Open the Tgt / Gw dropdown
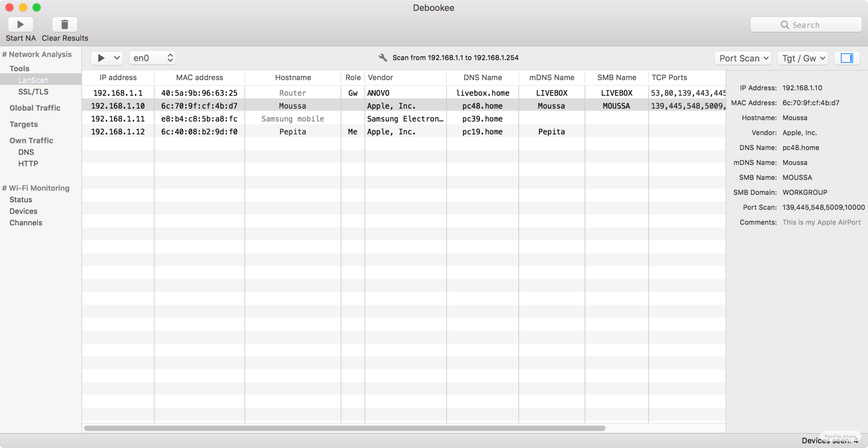Image resolution: width=868 pixels, height=448 pixels. [x=803, y=58]
